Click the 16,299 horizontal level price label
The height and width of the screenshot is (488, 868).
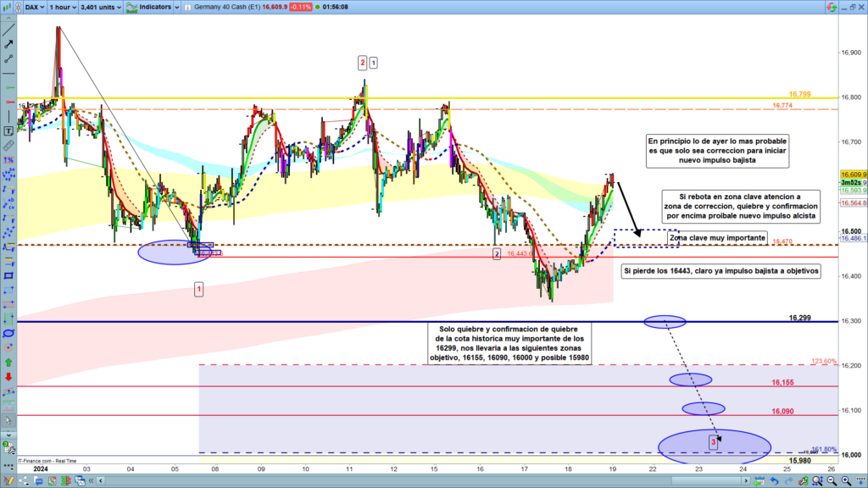tap(799, 318)
